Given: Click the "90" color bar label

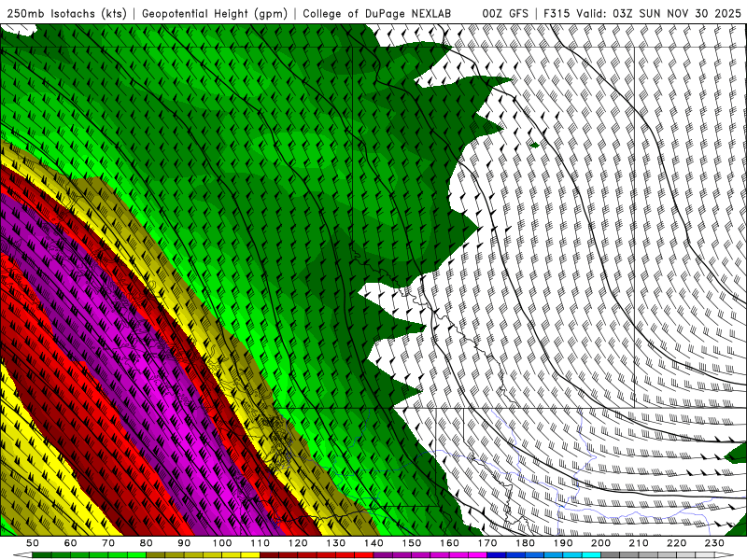Looking at the screenshot, I should [184, 543].
